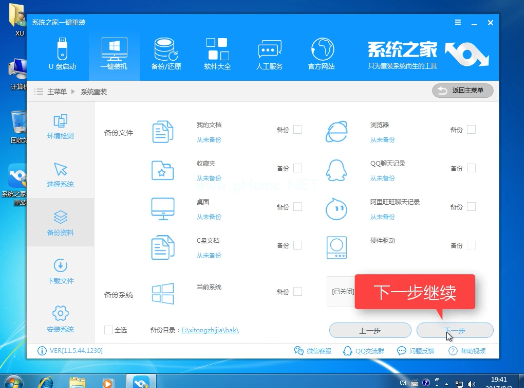Image resolution: width=524 pixels, height=388 pixels.
Task: Click the 我的文档 documents icon
Action: 163,132
